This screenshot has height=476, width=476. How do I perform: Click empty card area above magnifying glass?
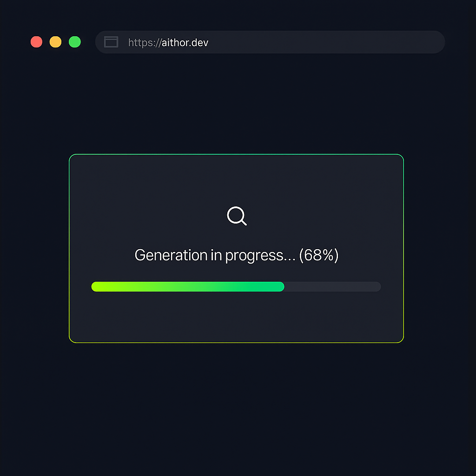tap(236, 181)
